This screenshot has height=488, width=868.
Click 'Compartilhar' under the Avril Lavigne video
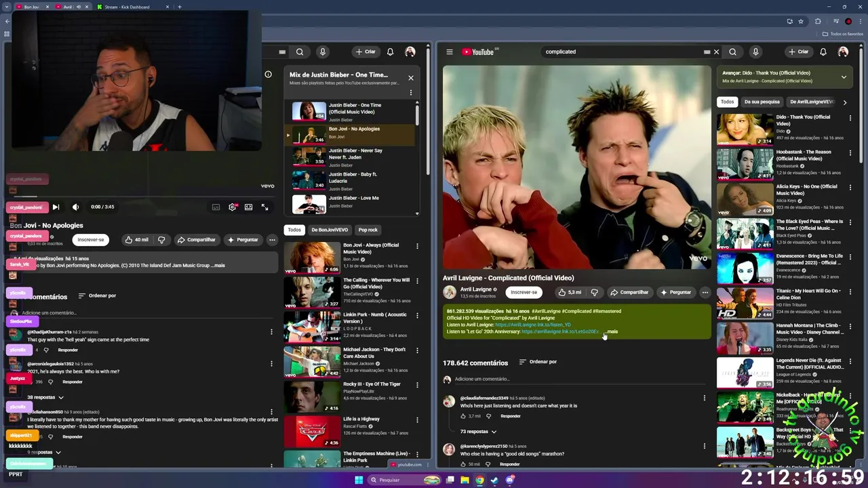[x=629, y=292]
